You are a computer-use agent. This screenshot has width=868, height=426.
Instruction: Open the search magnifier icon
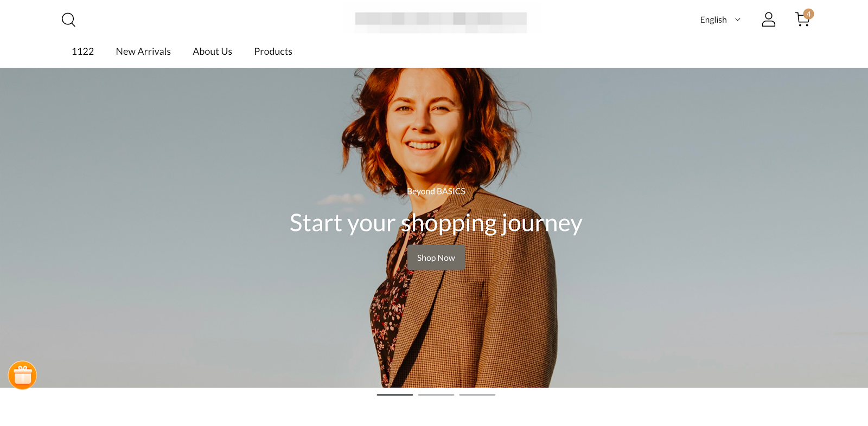click(x=68, y=20)
